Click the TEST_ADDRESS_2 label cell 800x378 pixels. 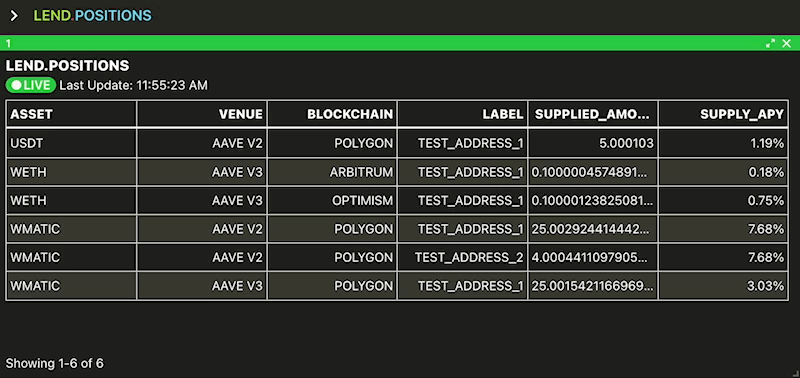[463, 258]
